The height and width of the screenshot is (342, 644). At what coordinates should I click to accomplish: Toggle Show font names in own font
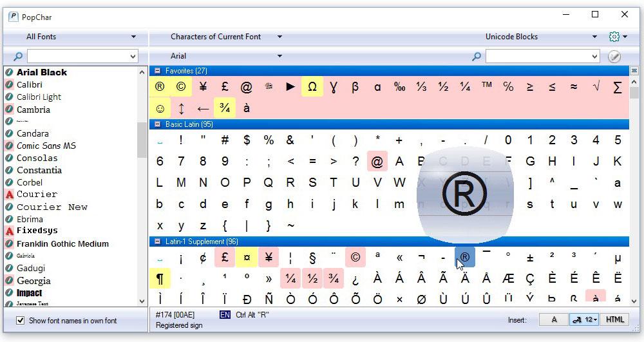(20, 320)
